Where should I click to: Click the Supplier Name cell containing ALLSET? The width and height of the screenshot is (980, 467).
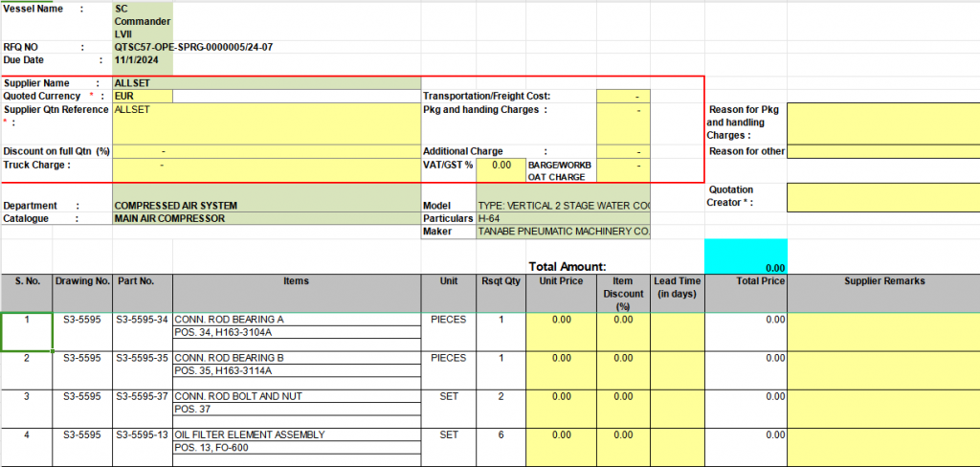coord(143,83)
